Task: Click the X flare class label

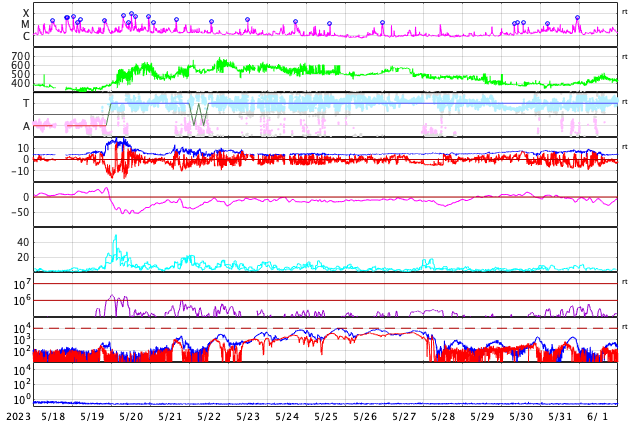Action: [x=26, y=13]
